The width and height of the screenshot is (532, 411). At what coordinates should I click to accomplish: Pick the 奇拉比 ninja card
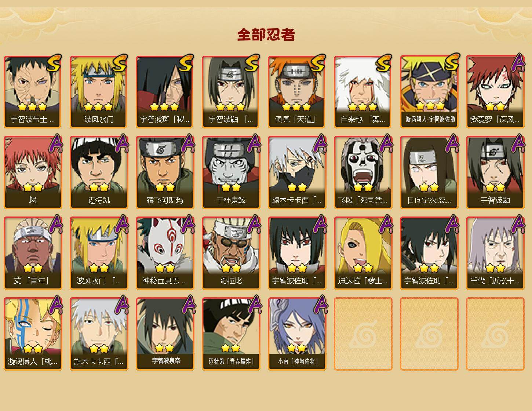click(231, 253)
